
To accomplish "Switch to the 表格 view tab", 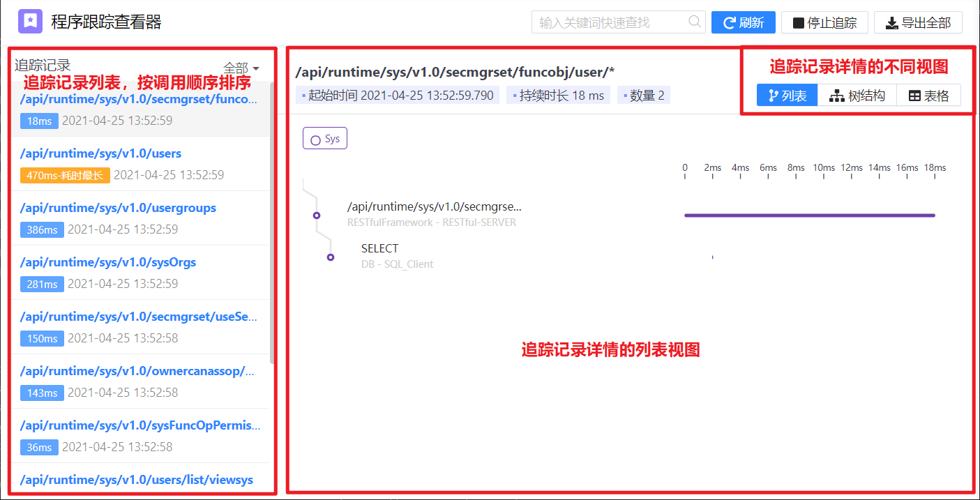I will [x=928, y=96].
